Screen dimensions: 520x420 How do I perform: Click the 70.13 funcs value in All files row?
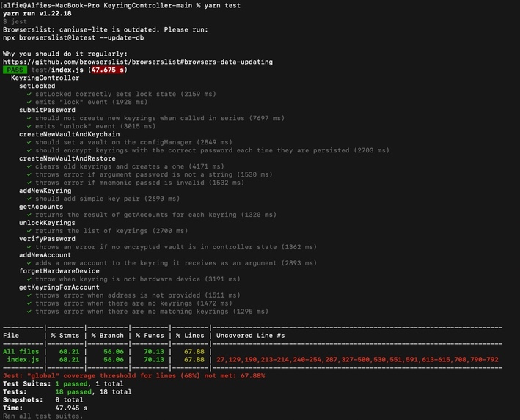[x=154, y=351]
